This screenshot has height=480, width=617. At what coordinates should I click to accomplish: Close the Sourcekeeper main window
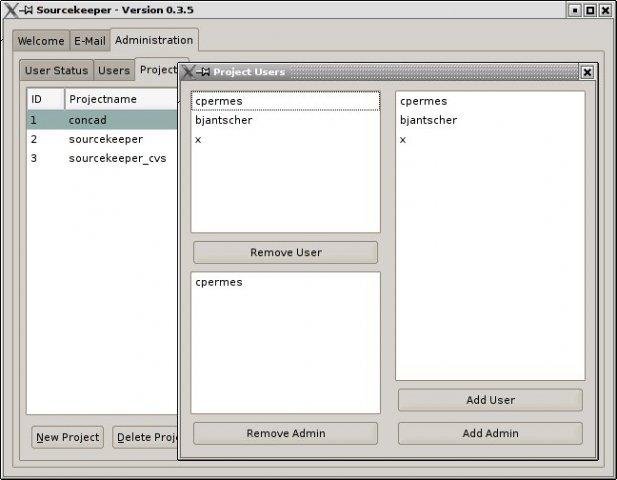click(605, 10)
